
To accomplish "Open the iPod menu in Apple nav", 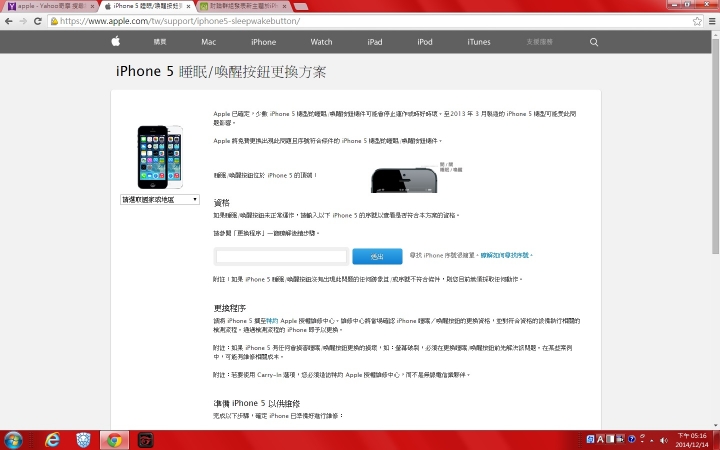I will (425, 42).
